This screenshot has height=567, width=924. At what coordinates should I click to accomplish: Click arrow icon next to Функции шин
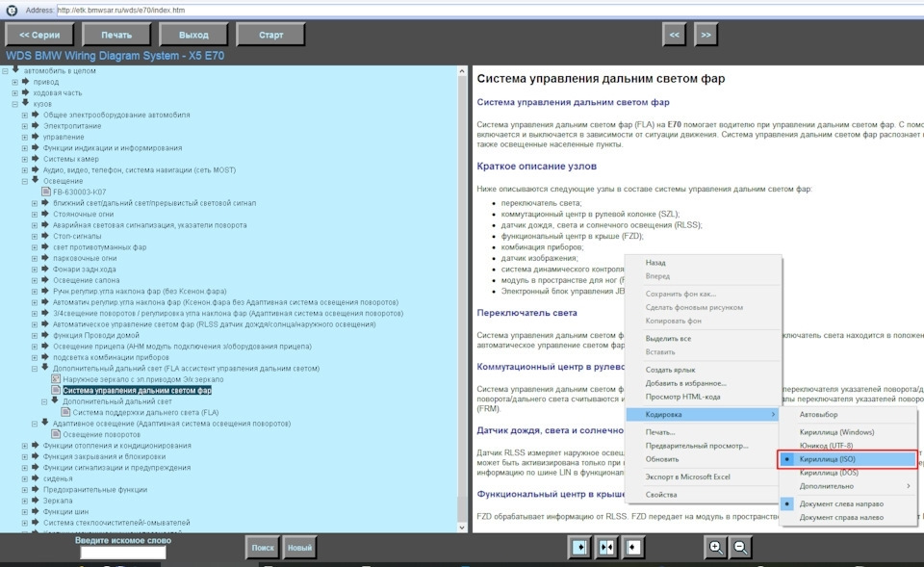click(x=36, y=511)
